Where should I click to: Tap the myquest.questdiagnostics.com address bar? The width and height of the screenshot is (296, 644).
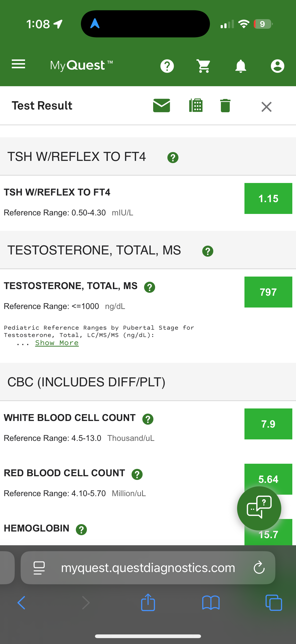pos(148,568)
